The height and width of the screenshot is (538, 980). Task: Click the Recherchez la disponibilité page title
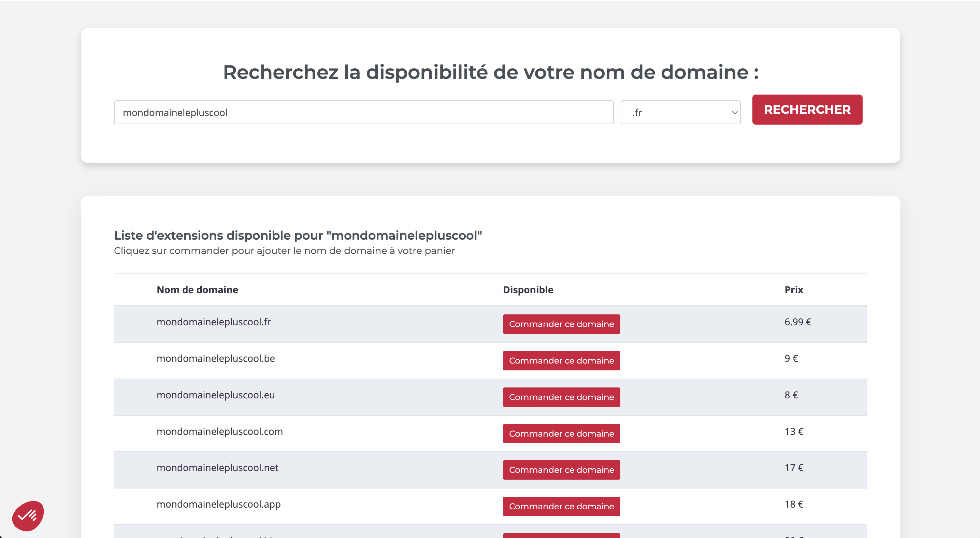tap(490, 72)
